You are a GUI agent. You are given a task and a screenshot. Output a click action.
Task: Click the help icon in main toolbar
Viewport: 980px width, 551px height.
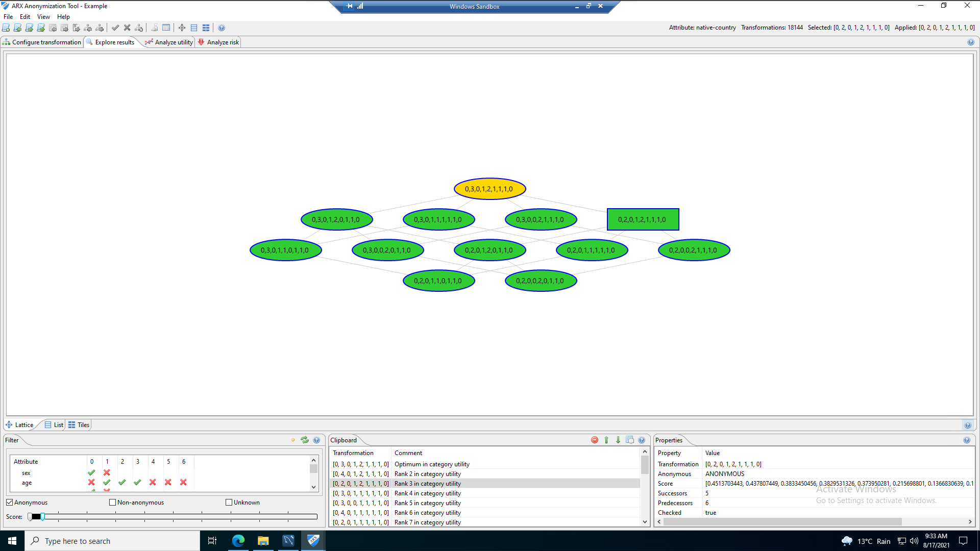click(x=222, y=28)
